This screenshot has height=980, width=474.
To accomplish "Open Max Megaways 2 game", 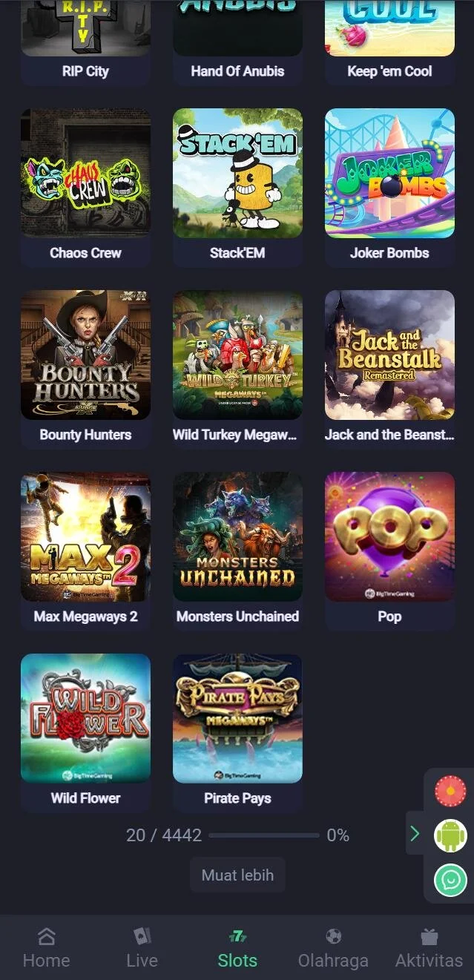I will pyautogui.click(x=85, y=536).
